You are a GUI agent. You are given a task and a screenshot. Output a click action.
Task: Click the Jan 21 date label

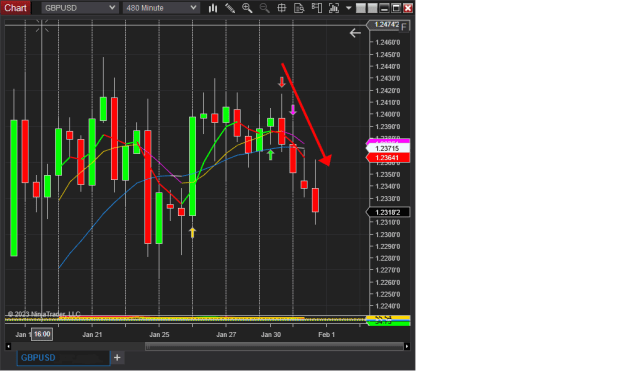92,334
